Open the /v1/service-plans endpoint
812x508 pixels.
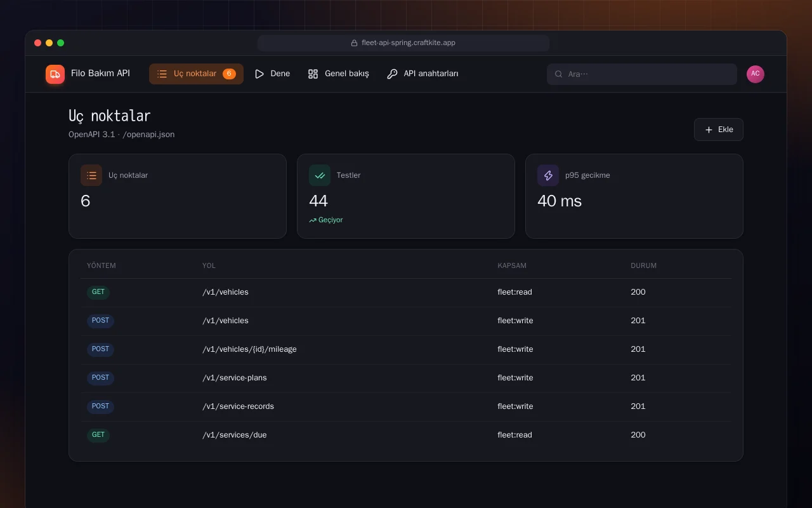click(406, 378)
